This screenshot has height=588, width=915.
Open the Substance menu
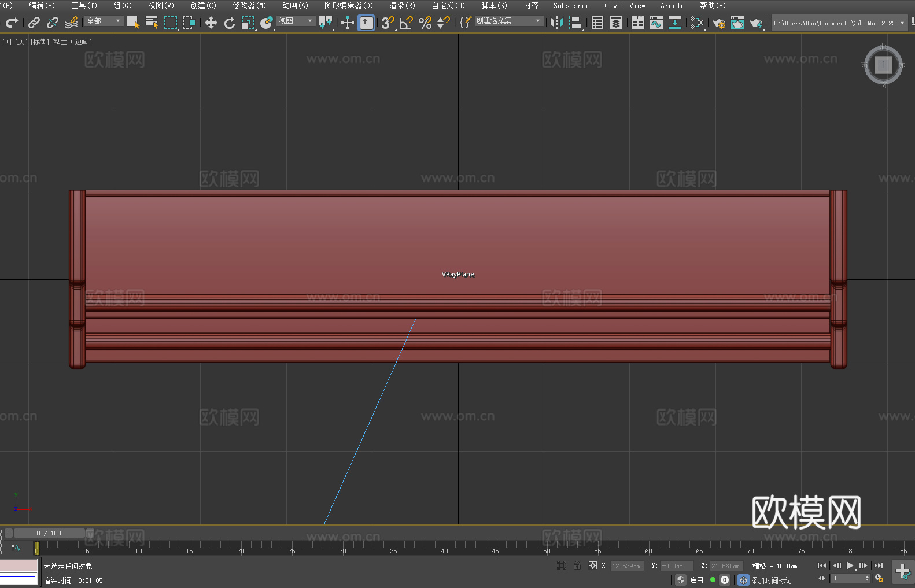(x=571, y=5)
